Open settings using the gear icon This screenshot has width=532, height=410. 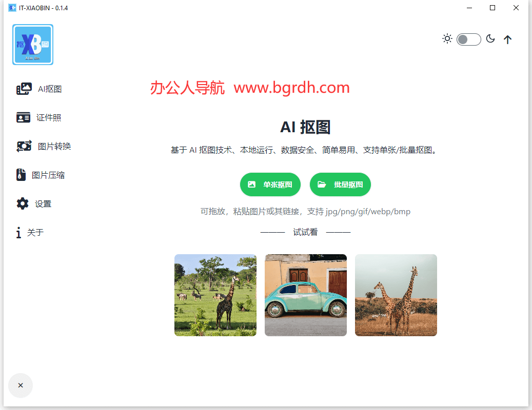(23, 203)
